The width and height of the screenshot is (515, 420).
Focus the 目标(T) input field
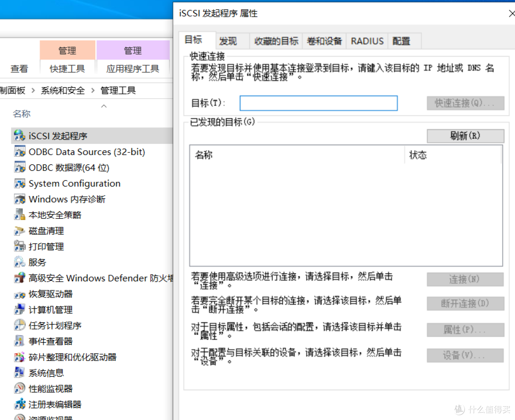pos(319,103)
